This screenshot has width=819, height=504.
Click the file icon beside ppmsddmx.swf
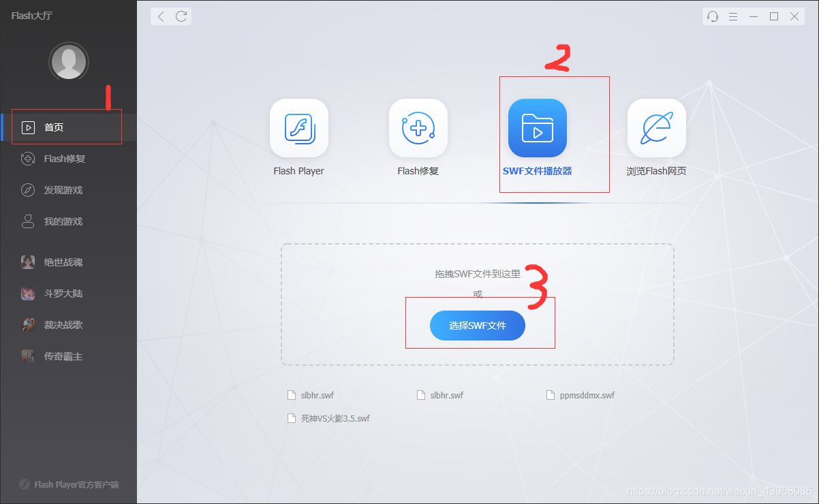(551, 395)
